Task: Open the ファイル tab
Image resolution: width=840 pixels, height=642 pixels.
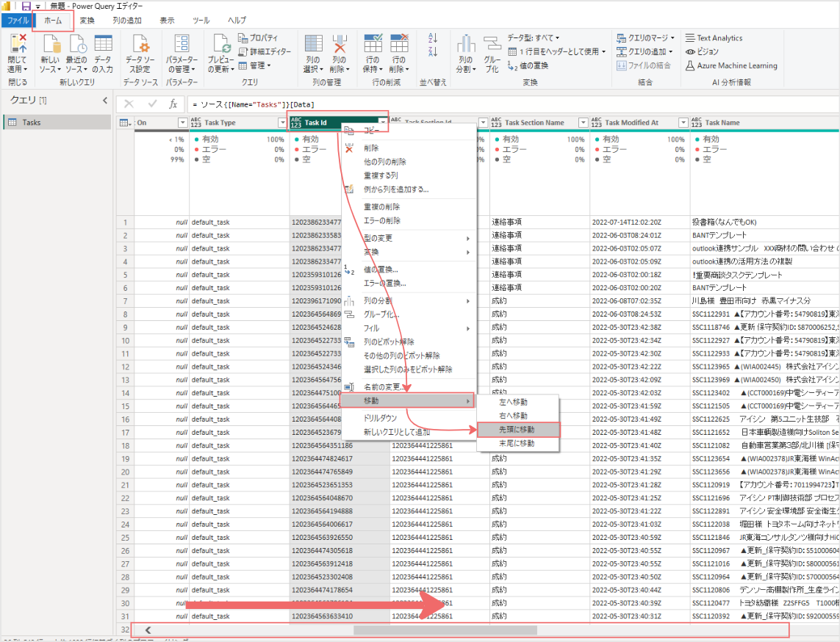Action: click(x=18, y=21)
